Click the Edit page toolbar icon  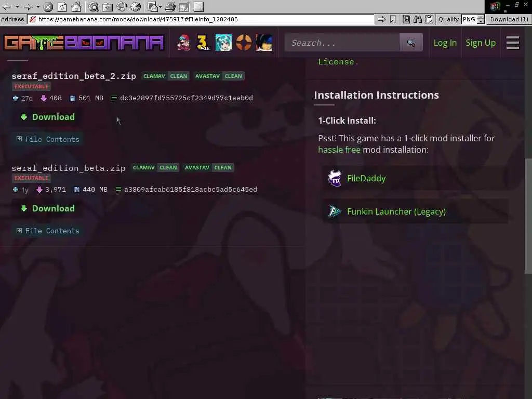click(184, 6)
